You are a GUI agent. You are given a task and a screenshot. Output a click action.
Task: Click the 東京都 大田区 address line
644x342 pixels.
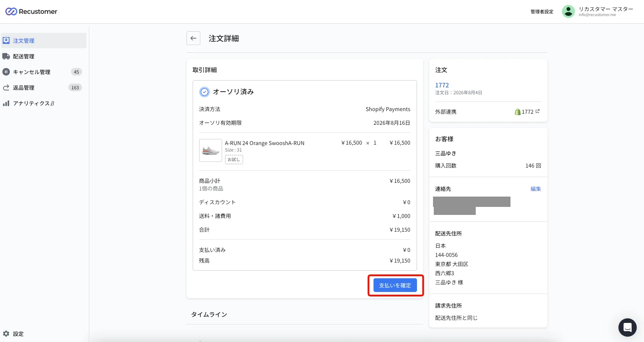[452, 264]
